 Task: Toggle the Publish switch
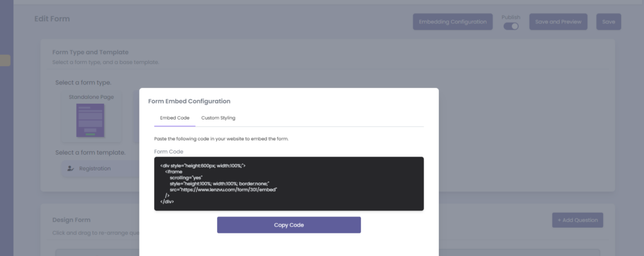tap(511, 26)
